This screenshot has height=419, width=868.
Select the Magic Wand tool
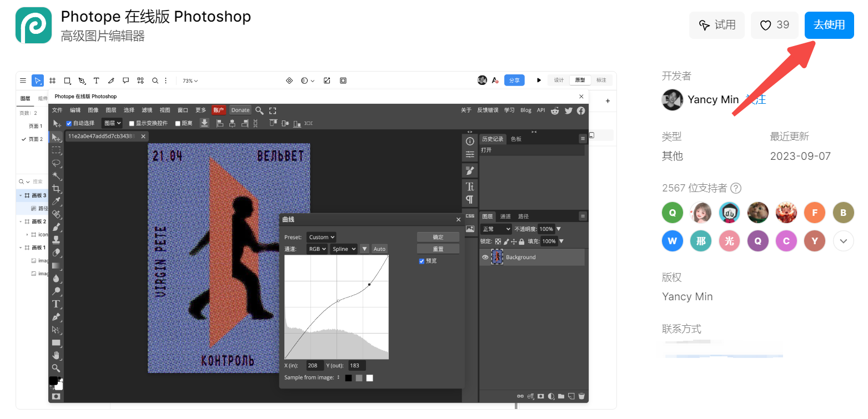coord(56,176)
